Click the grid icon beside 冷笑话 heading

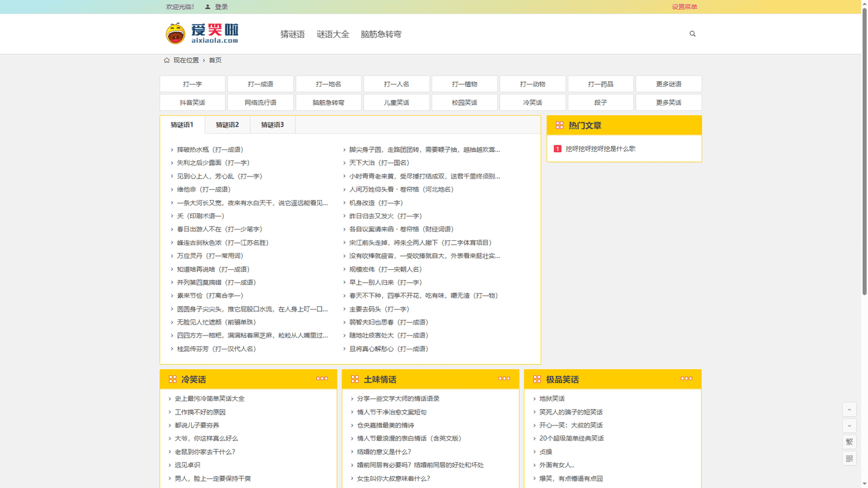click(172, 379)
